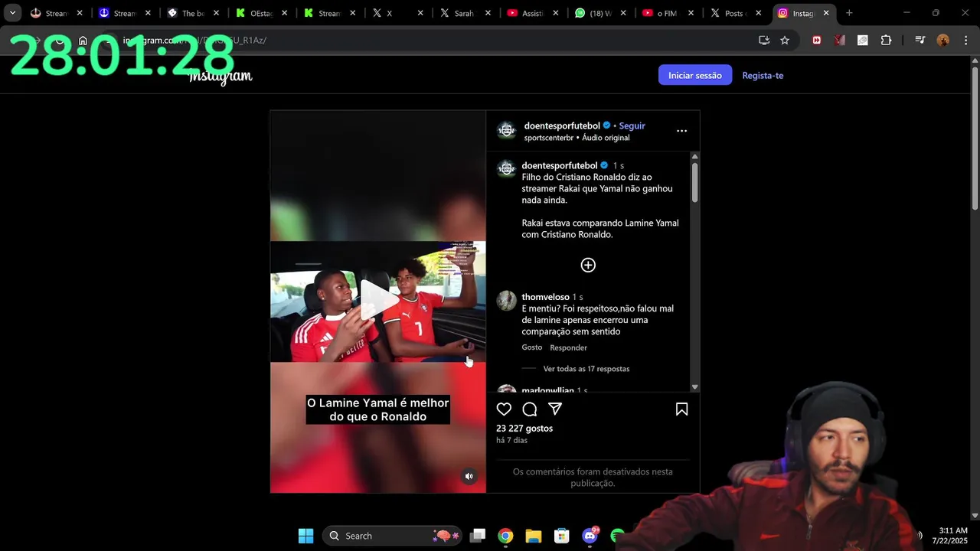The image size is (980, 551).
Task: Click the address bar URL
Action: (x=194, y=41)
